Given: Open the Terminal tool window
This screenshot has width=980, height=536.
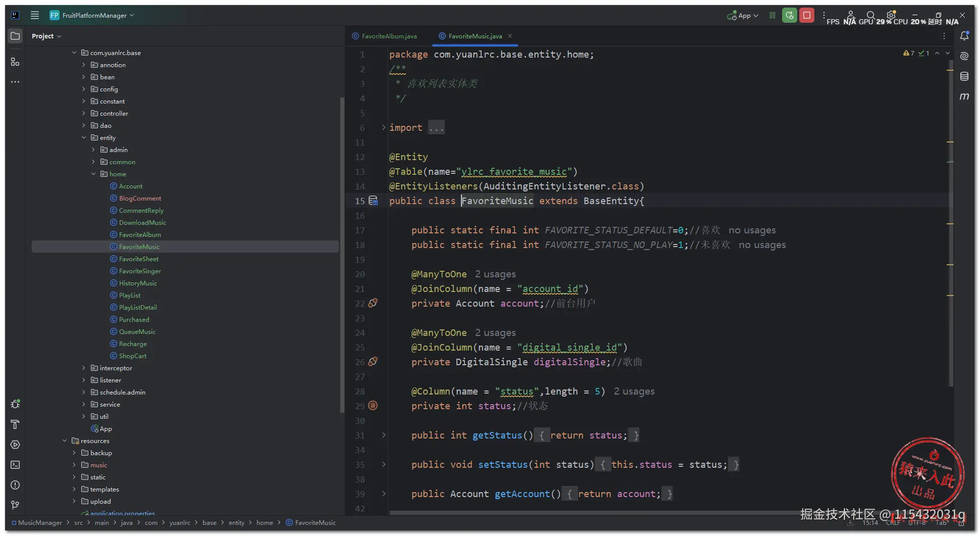Looking at the screenshot, I should [15, 465].
